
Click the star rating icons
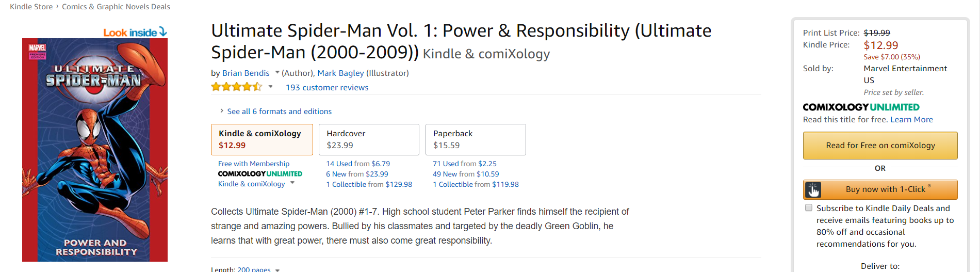tap(236, 87)
